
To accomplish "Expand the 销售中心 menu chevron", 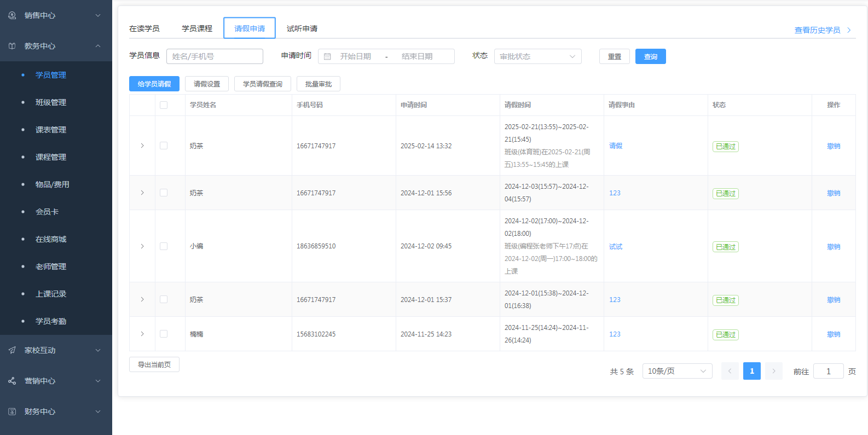I will pyautogui.click(x=98, y=15).
